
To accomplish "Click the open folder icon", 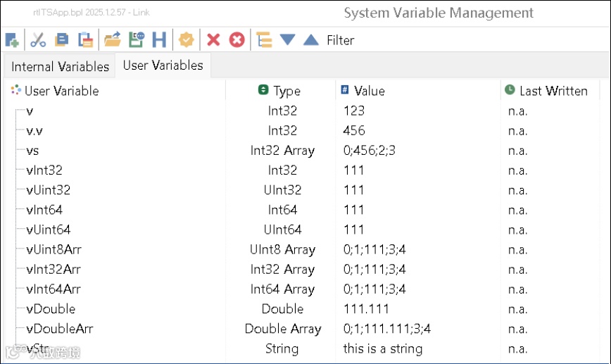I will coord(113,40).
